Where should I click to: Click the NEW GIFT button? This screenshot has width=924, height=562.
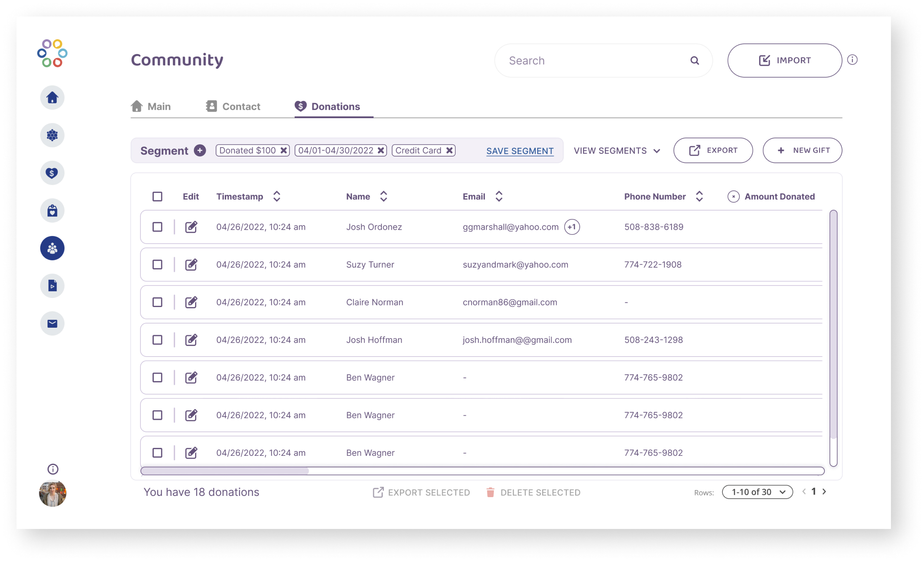(x=802, y=150)
